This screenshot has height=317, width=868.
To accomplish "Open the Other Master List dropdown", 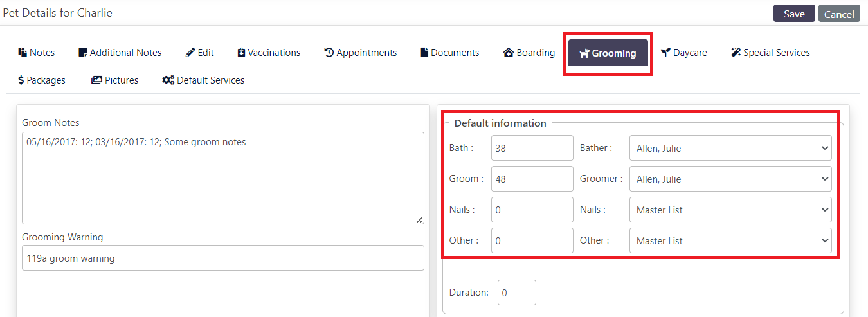I will pos(730,240).
